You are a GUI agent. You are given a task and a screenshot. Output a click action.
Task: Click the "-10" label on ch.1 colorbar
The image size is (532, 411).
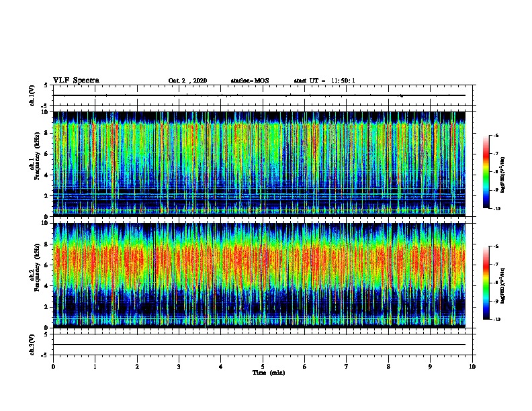click(496, 209)
